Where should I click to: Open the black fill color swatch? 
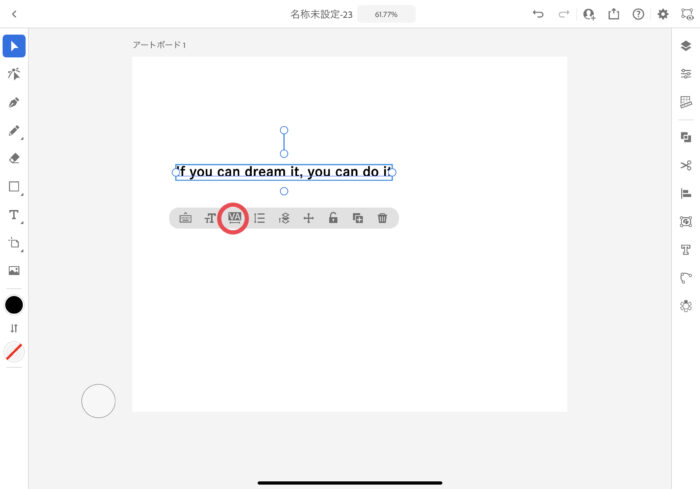coord(14,305)
